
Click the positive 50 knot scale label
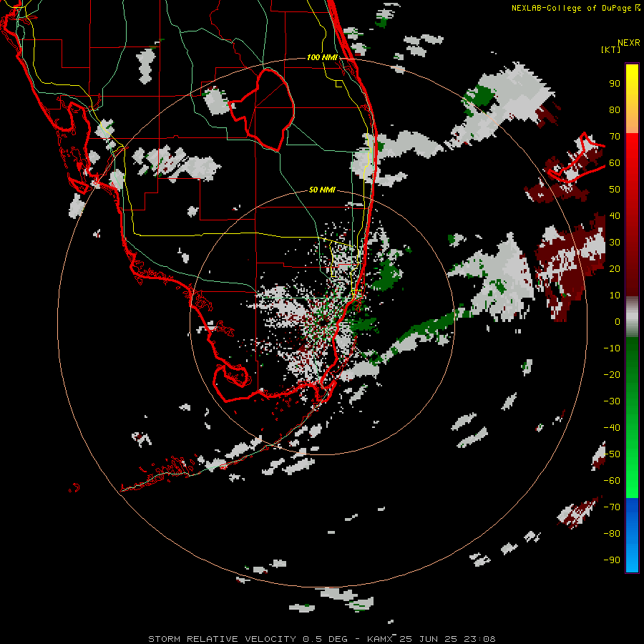(615, 190)
